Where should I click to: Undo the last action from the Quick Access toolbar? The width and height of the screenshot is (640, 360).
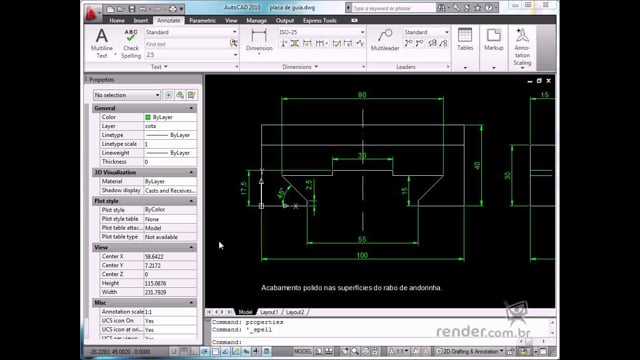pos(142,9)
